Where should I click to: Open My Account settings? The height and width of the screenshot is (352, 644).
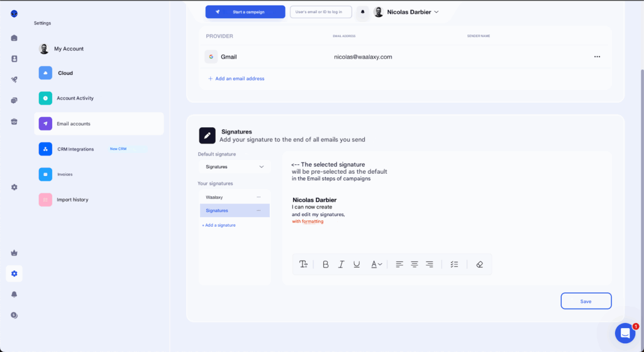(x=69, y=48)
